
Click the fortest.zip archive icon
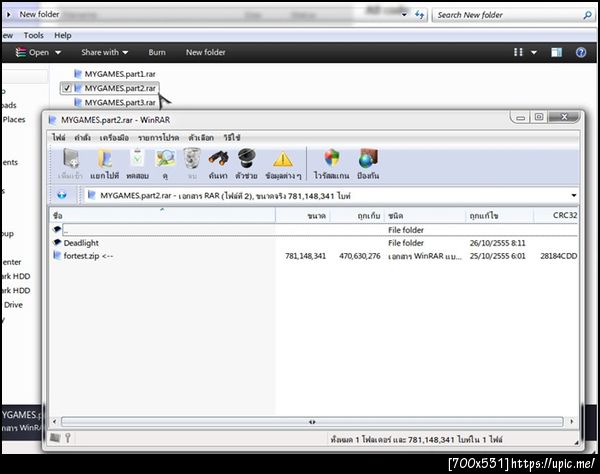(x=57, y=256)
